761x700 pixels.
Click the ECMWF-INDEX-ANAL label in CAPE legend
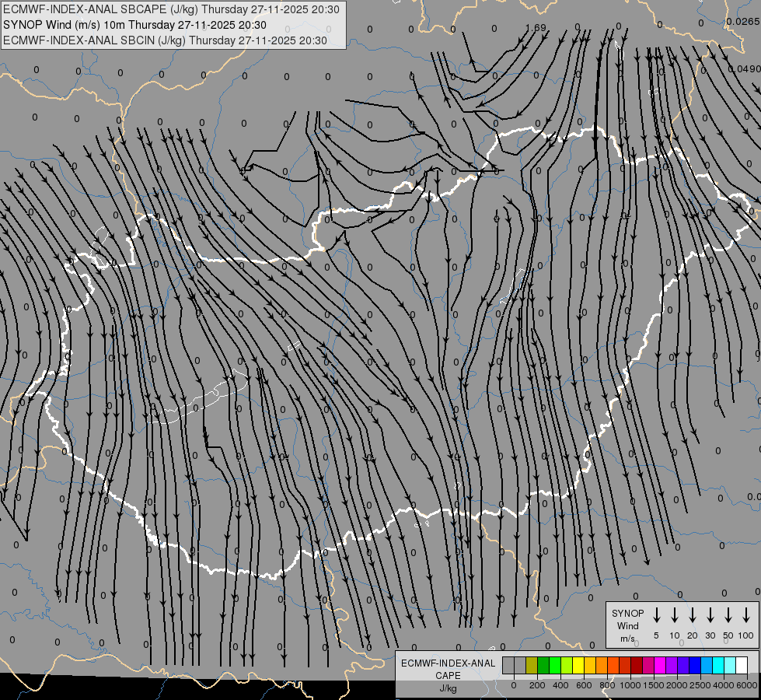[x=448, y=663]
